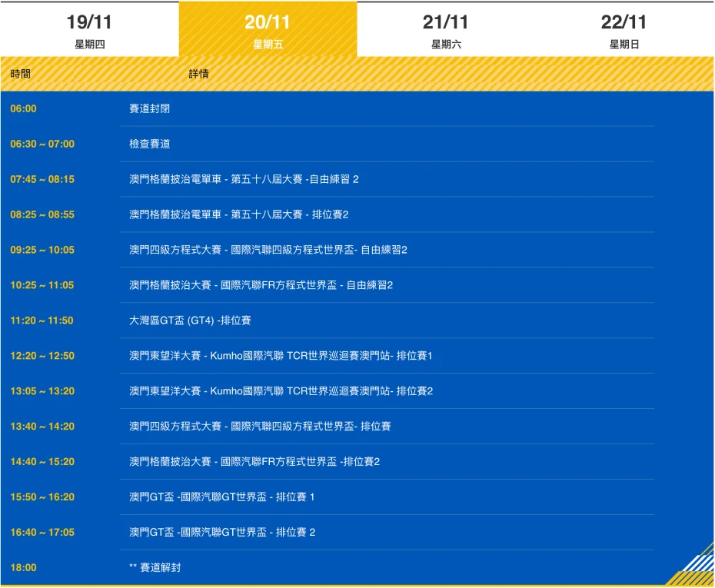Switch to the 19/11 星期四 tab
The width and height of the screenshot is (715, 588).
(89, 29)
